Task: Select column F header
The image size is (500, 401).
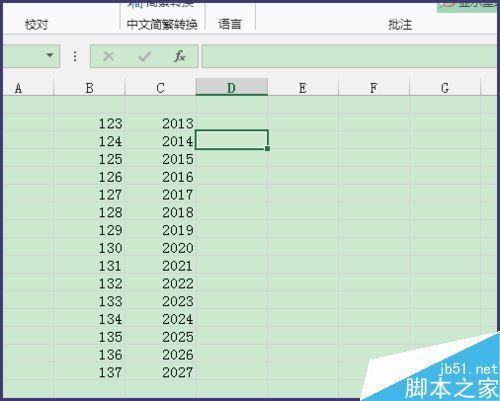Action: click(374, 88)
